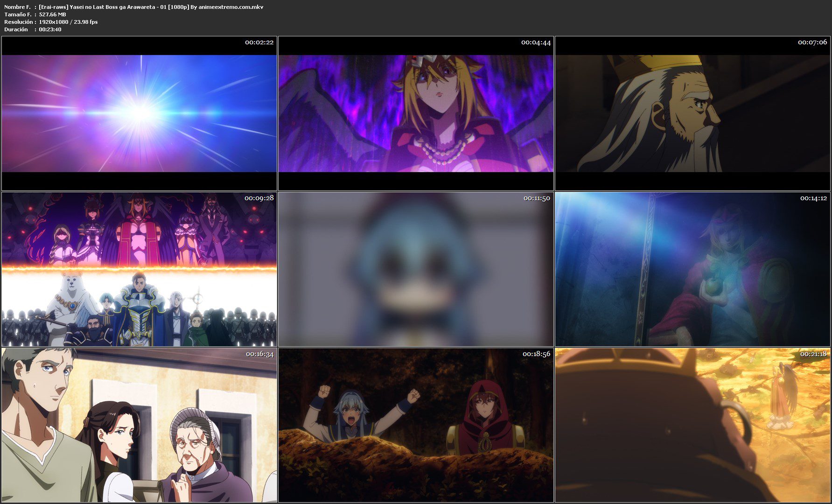Open the crowned bearded king thumbnail
Screen dimensions: 832x504
(692, 113)
